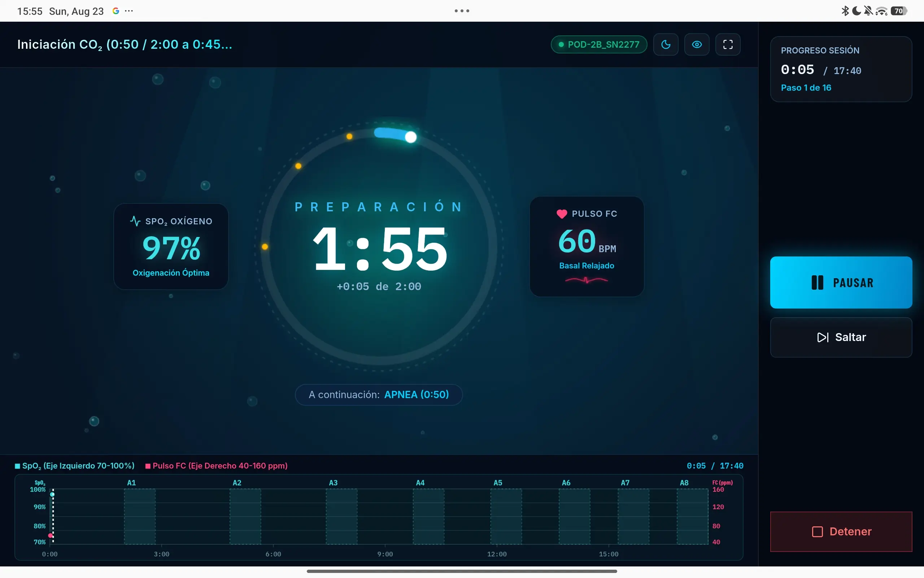The width and height of the screenshot is (924, 578).
Task: Select the +0:05 de 2:00 elapsed text
Action: coord(379,286)
